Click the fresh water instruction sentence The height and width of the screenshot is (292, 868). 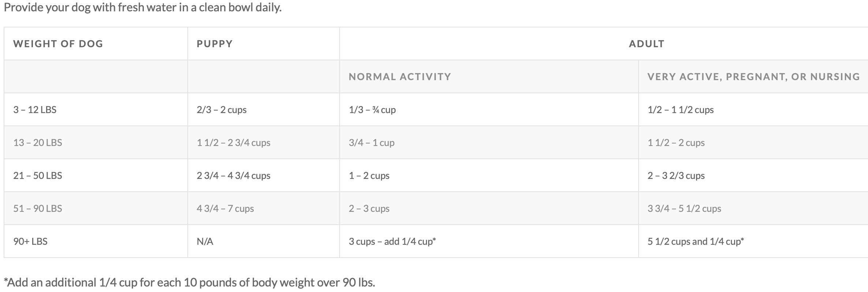[143, 7]
